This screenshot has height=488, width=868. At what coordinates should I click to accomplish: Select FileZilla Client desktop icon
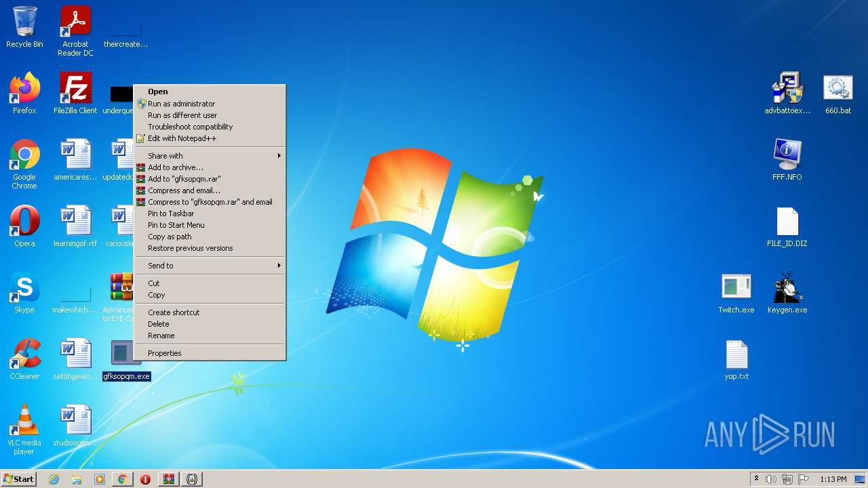[75, 93]
